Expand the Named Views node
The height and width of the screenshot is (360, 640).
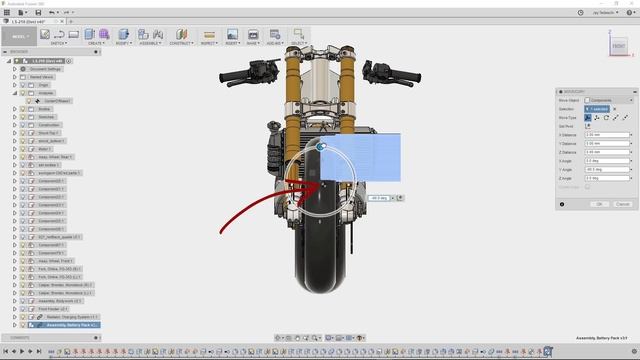[x=15, y=77]
